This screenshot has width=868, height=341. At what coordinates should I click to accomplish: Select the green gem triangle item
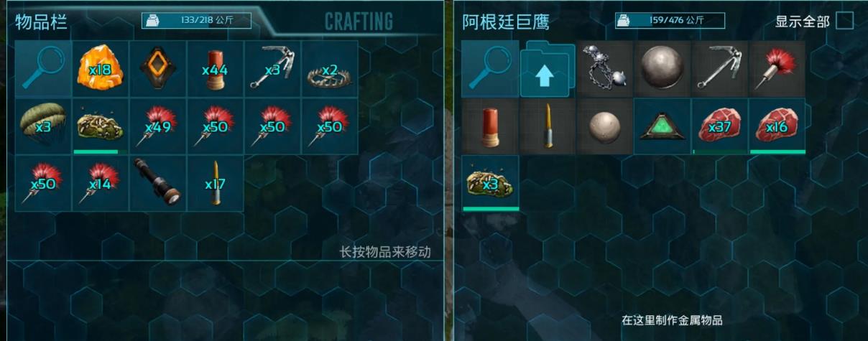(662, 126)
